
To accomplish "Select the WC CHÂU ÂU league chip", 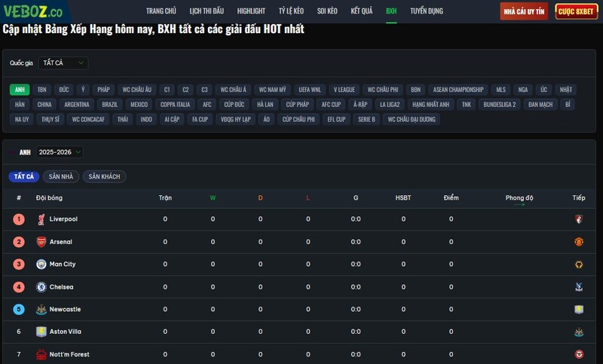I will (137, 90).
